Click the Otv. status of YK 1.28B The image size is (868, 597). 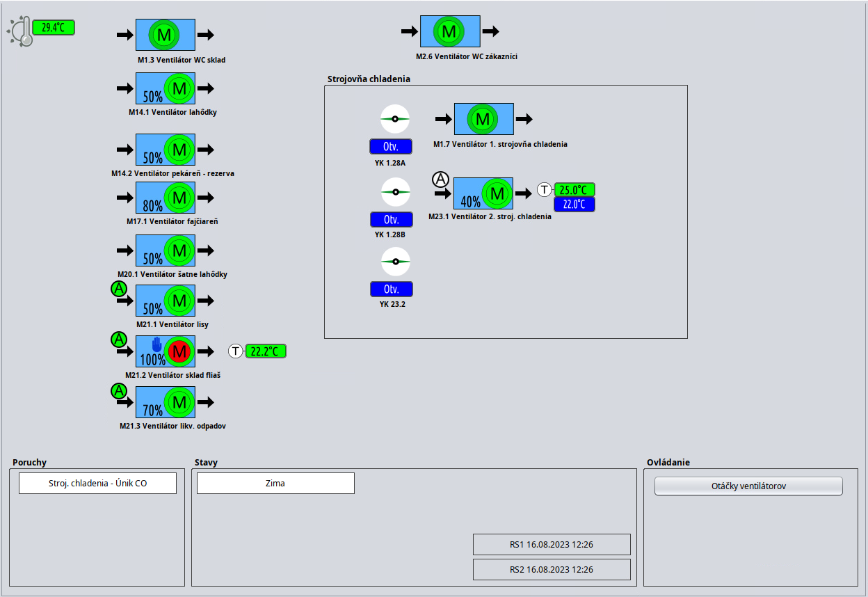[391, 219]
